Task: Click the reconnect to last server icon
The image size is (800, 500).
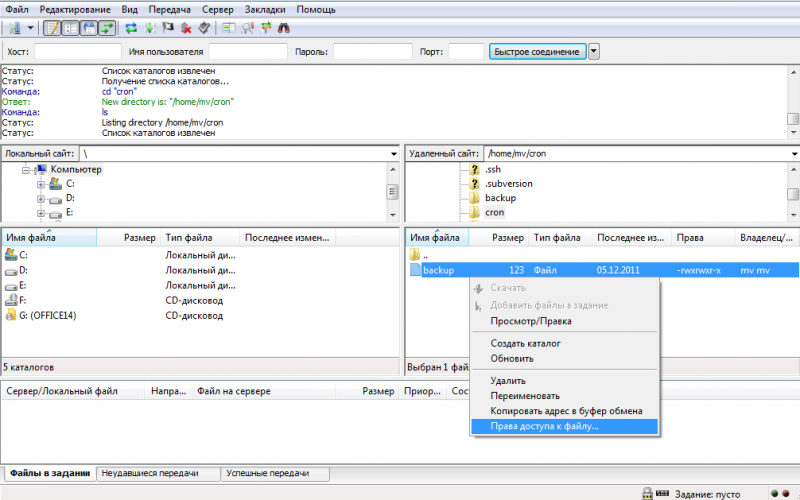Action: click(204, 28)
